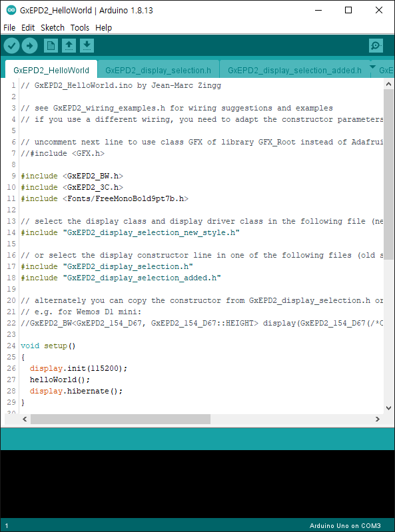
Task: Click the Arduino logo in title bar
Action: 11,10
